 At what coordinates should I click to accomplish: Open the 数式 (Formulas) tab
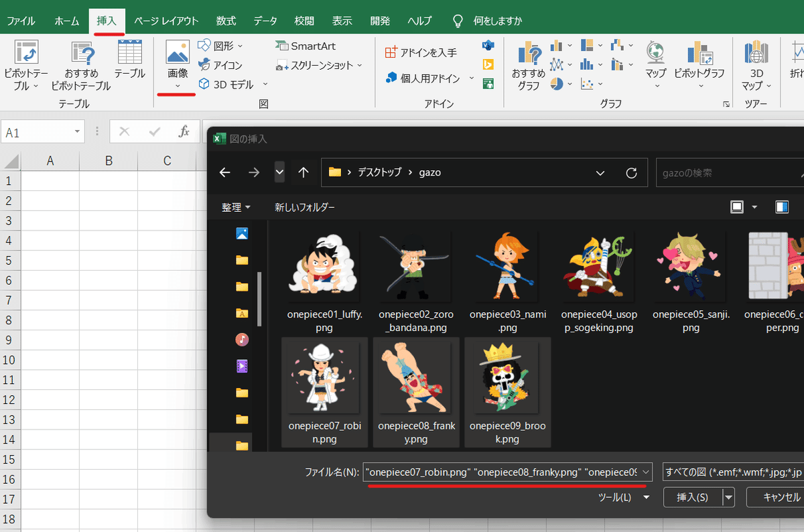pyautogui.click(x=226, y=21)
